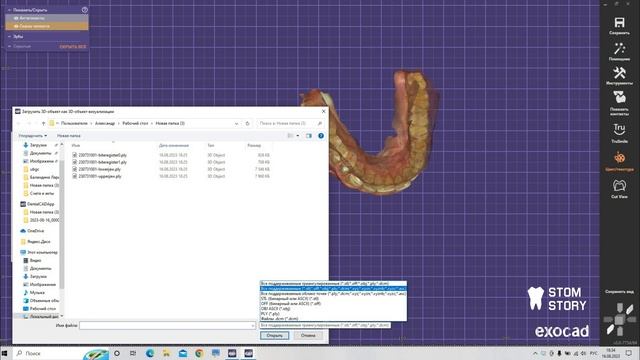
Task: Sort files by the Name (Имя) column header
Action: coord(76,145)
